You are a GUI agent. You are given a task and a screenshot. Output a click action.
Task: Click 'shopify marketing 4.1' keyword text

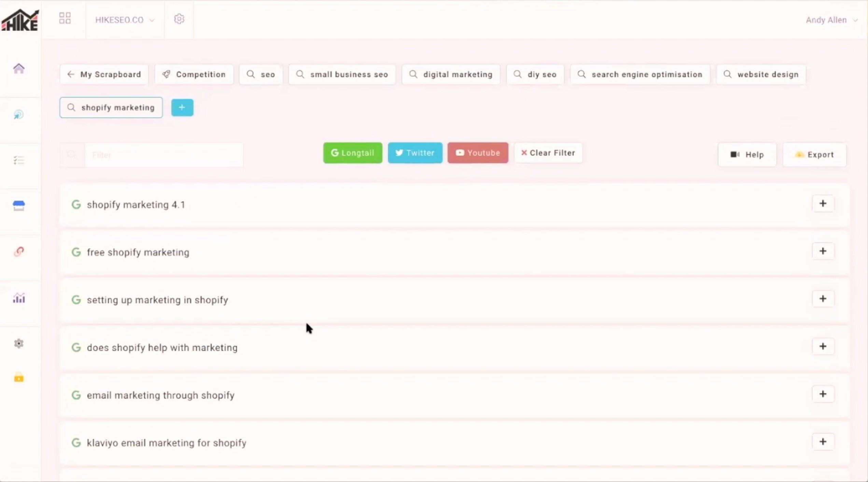click(x=136, y=204)
